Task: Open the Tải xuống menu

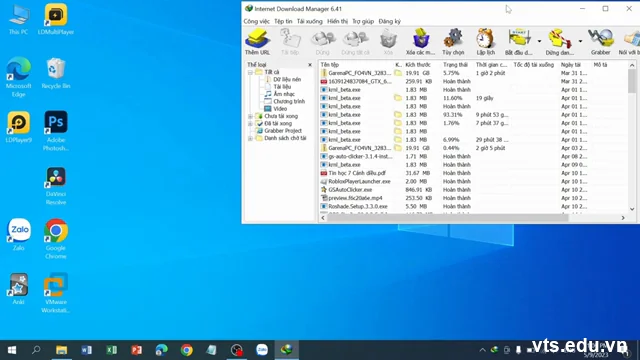Action: pos(309,21)
